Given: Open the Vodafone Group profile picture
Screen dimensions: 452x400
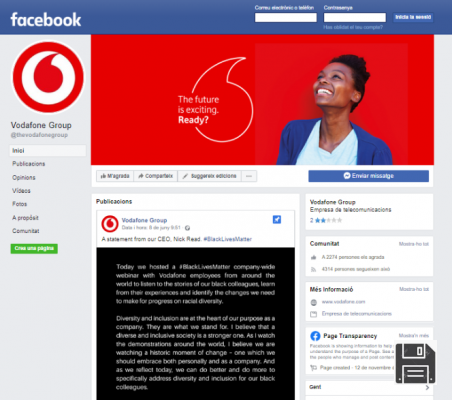Looking at the screenshot, I should tap(48, 77).
